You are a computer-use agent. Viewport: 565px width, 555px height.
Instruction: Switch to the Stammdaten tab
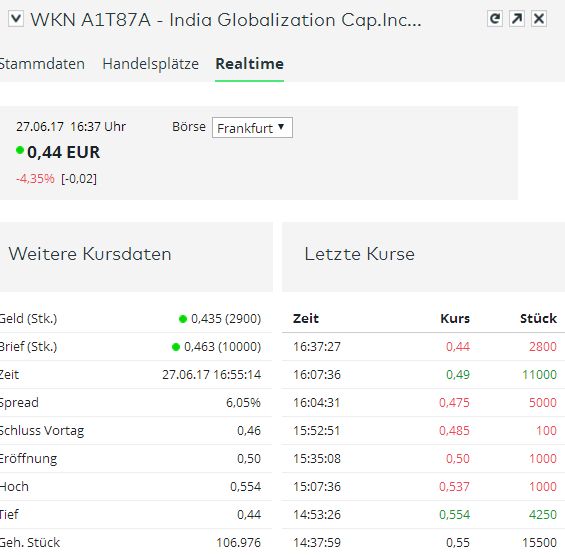coord(42,64)
